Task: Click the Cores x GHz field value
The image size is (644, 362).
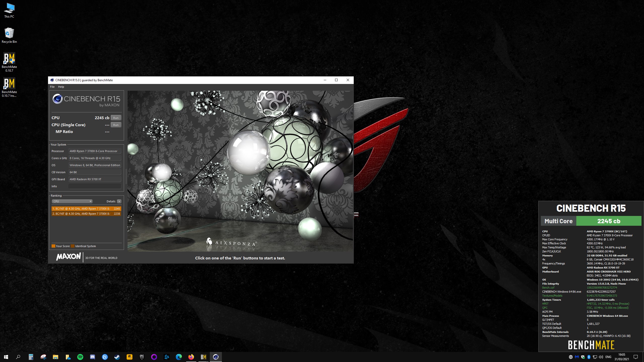Action: click(x=95, y=158)
